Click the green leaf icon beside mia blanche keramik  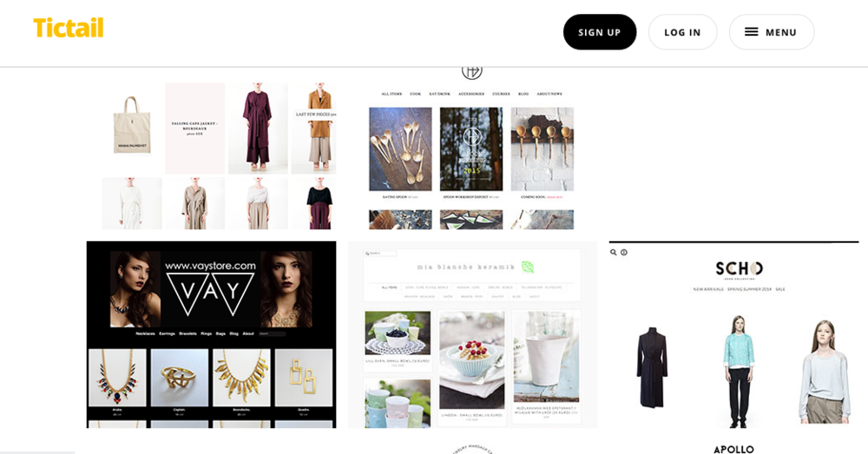[x=528, y=266]
